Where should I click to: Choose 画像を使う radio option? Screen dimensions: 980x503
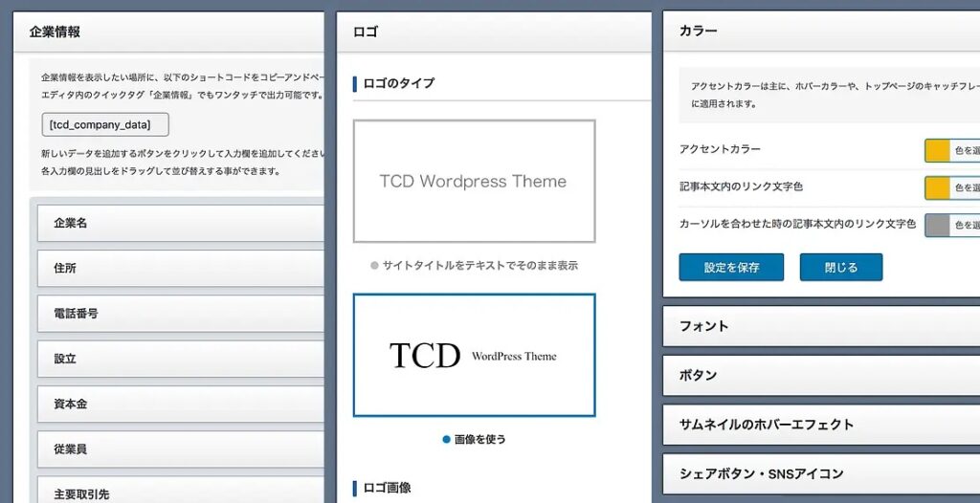pyautogui.click(x=475, y=439)
